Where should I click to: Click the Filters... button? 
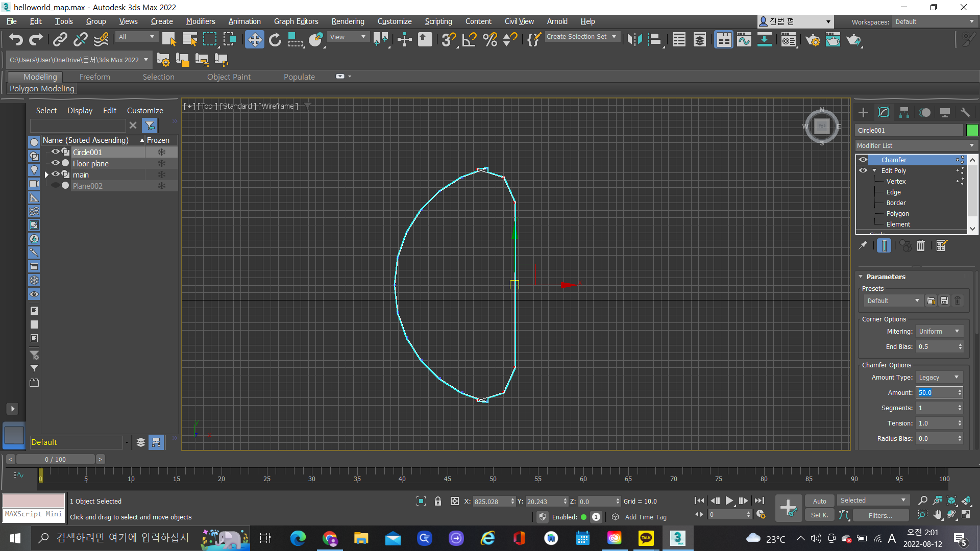(x=880, y=515)
